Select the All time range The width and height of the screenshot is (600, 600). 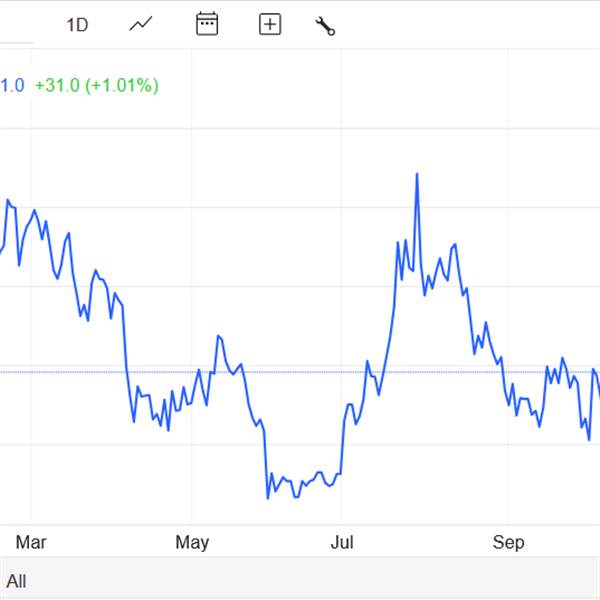pyautogui.click(x=16, y=581)
